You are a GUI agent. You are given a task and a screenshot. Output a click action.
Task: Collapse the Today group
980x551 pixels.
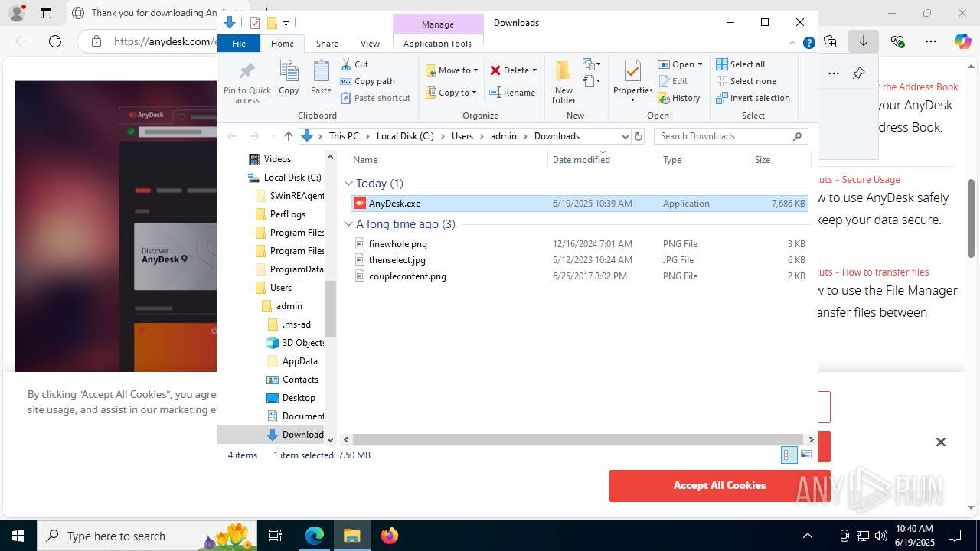(x=348, y=184)
